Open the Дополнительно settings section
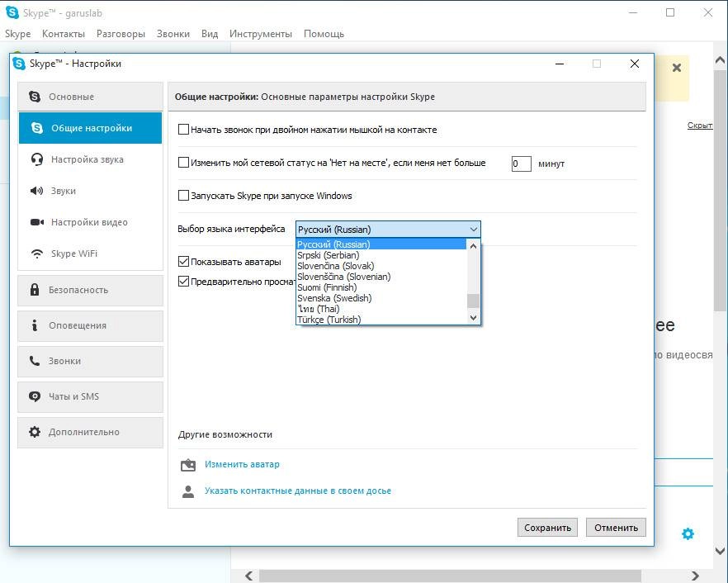The image size is (728, 583). click(91, 432)
